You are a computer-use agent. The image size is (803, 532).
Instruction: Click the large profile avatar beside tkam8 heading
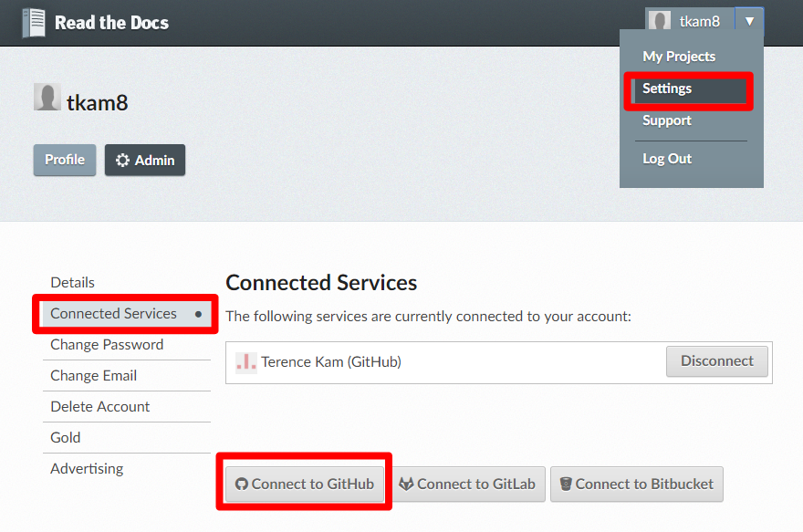coord(47,97)
